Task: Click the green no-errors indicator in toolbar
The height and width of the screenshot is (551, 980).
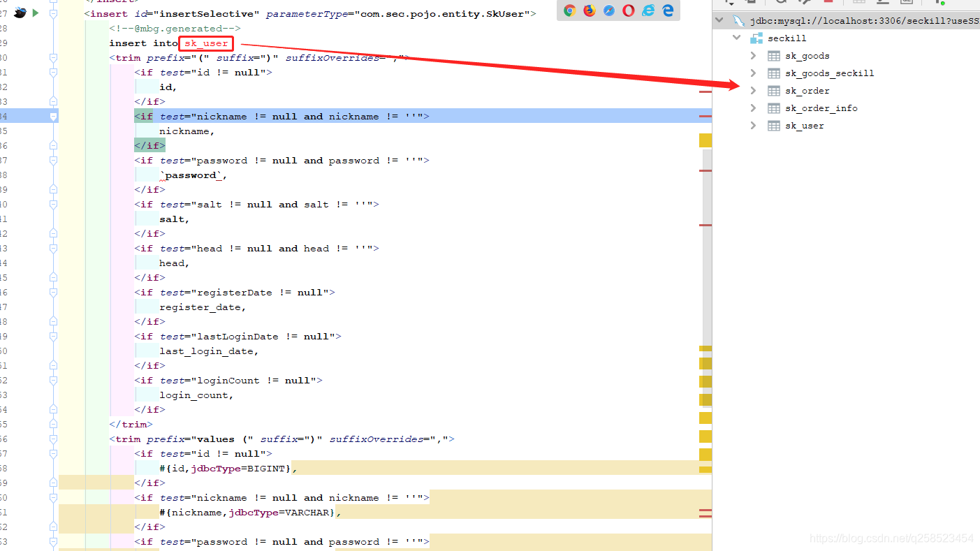Action: pyautogui.click(x=942, y=3)
